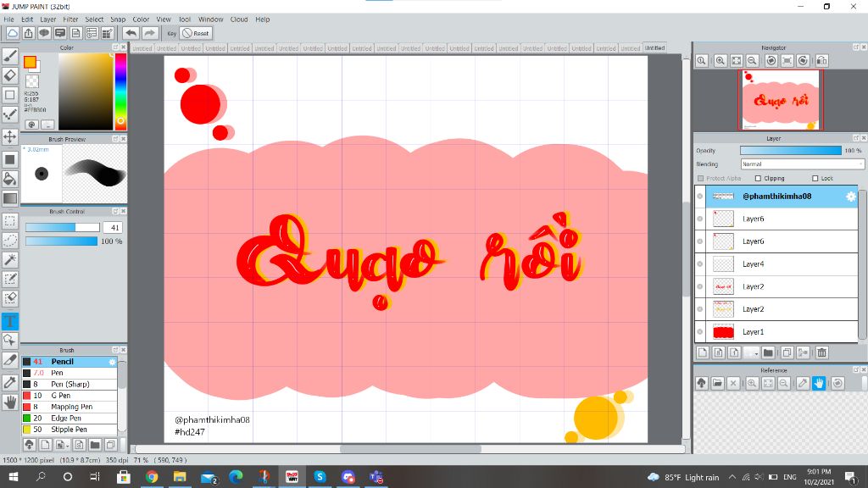This screenshot has height=488, width=868.
Task: Click the Layer Opacity slider
Action: (791, 151)
